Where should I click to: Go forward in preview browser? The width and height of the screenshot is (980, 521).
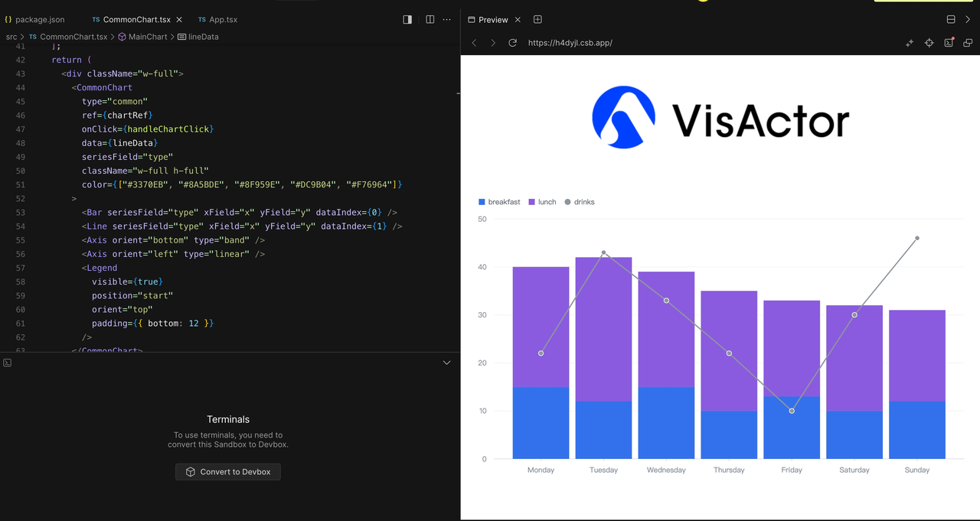tap(492, 43)
